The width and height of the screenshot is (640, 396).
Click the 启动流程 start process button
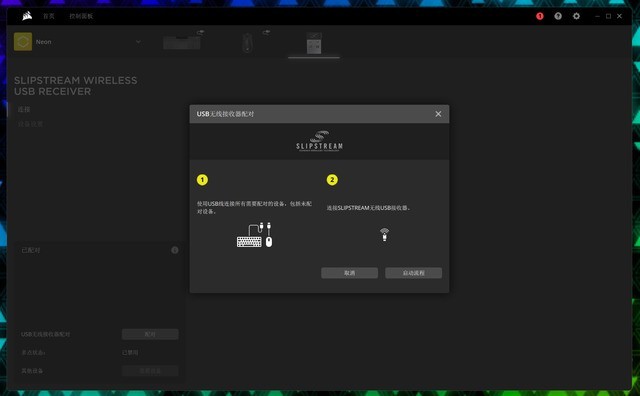pyautogui.click(x=413, y=273)
